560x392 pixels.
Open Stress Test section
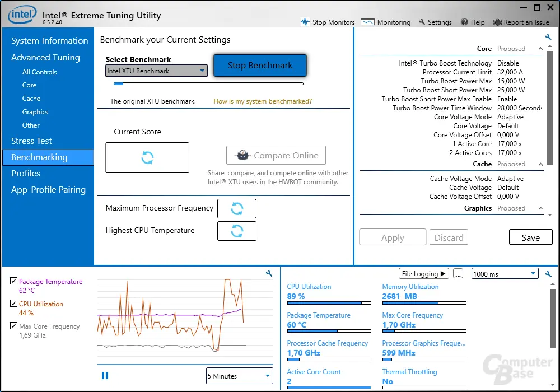[31, 141]
